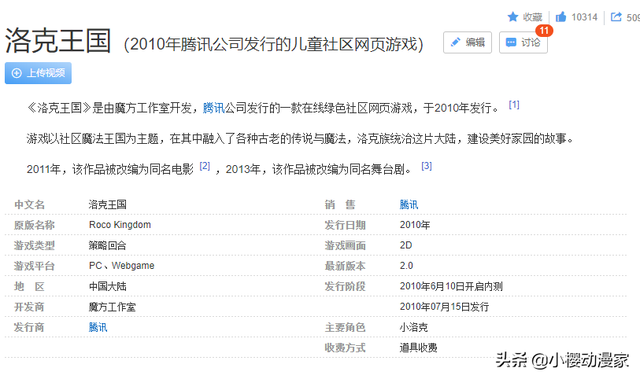
Task: Click the 洛克王国 page title
Action: [58, 41]
